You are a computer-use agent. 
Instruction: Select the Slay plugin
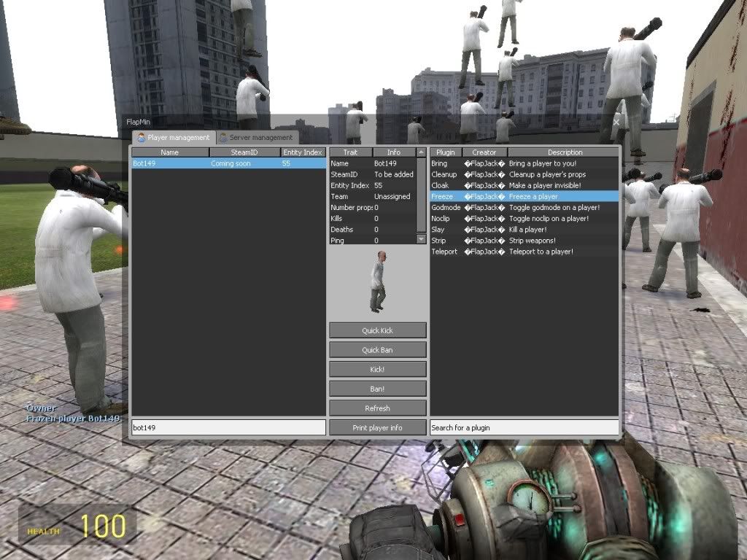click(x=525, y=229)
